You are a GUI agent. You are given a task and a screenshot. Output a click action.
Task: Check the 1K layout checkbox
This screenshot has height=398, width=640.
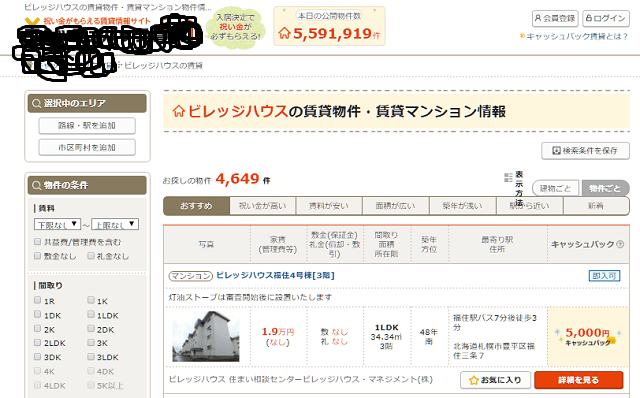91,300
